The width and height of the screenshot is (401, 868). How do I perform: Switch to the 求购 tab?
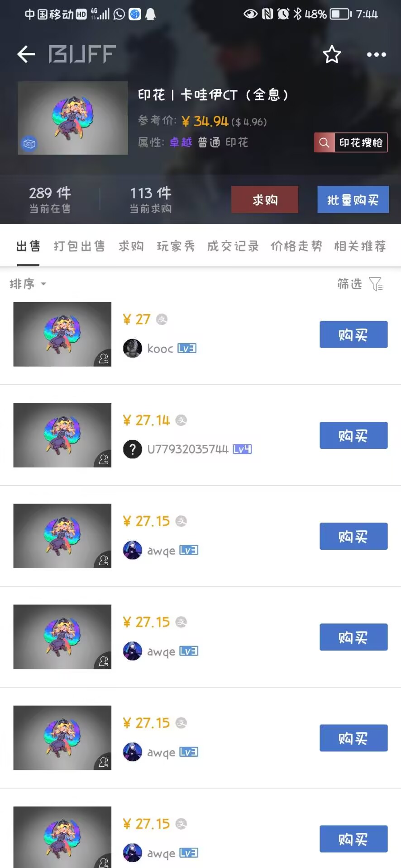pyautogui.click(x=131, y=246)
